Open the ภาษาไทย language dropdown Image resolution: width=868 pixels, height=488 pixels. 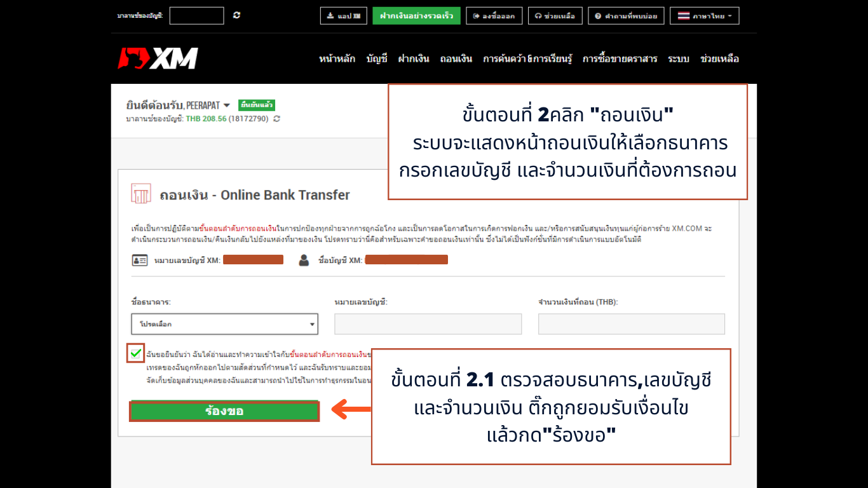pos(704,16)
